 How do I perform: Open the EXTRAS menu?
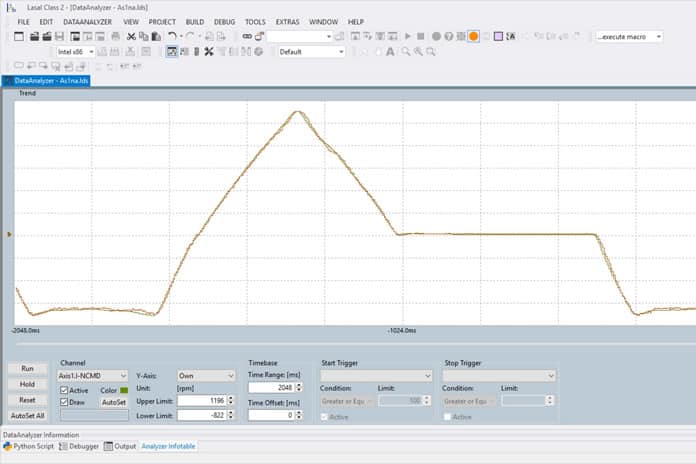point(288,22)
